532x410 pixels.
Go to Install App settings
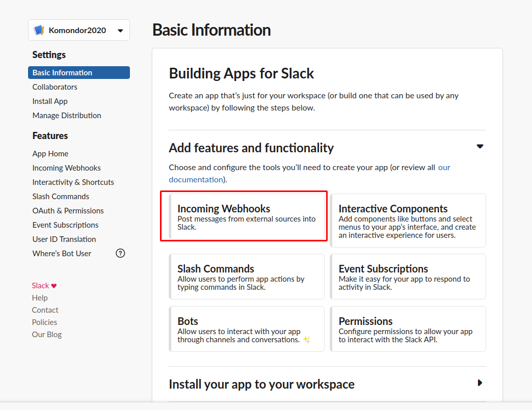click(50, 101)
